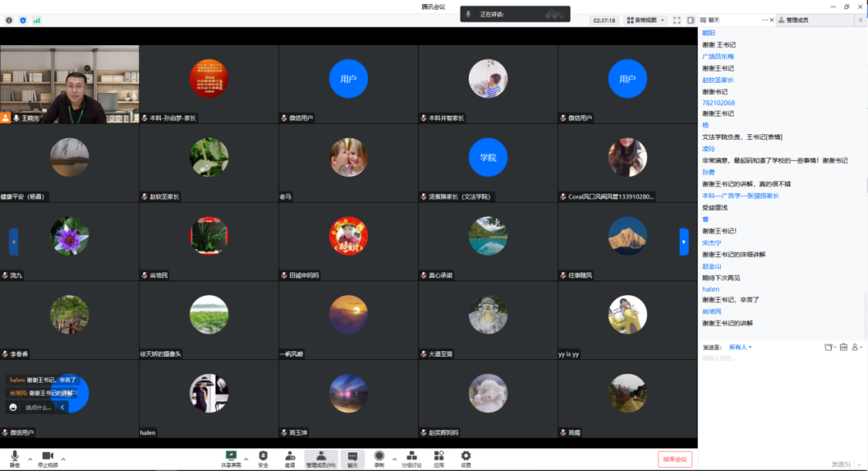Viewport: 868px width, 471px height.
Task: Open the 宫格视图 grid view dropdown
Action: pyautogui.click(x=645, y=20)
